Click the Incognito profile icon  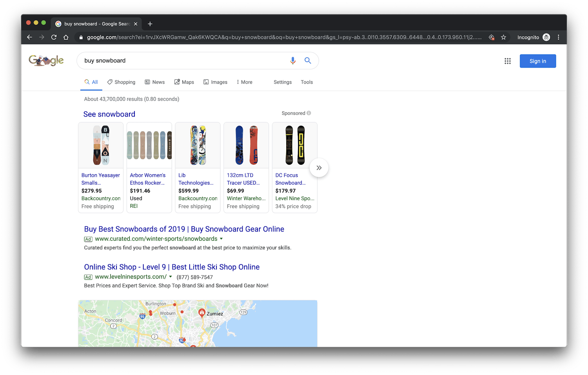click(546, 37)
